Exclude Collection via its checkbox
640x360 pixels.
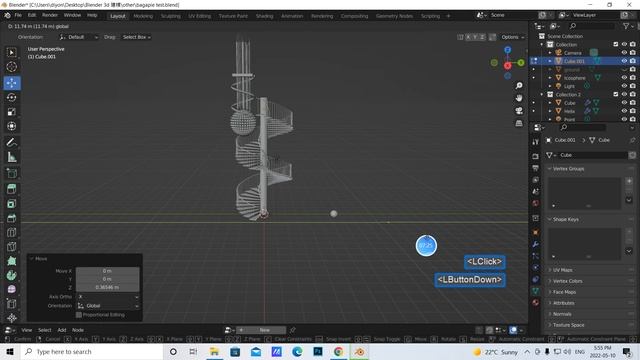(616, 44)
